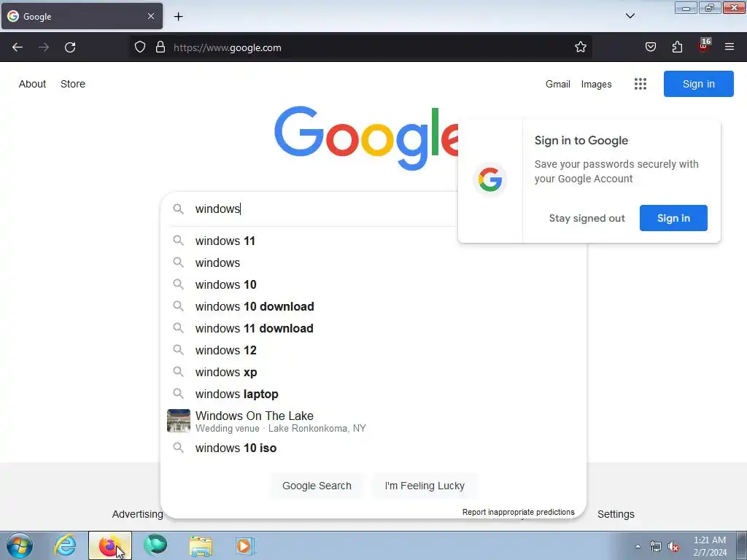Choose the 'windows xp' suggestion
Screen dimensions: 747x560
click(x=373, y=372)
